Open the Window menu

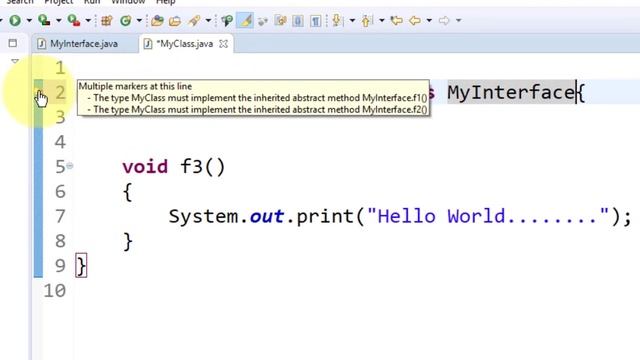[128, 2]
